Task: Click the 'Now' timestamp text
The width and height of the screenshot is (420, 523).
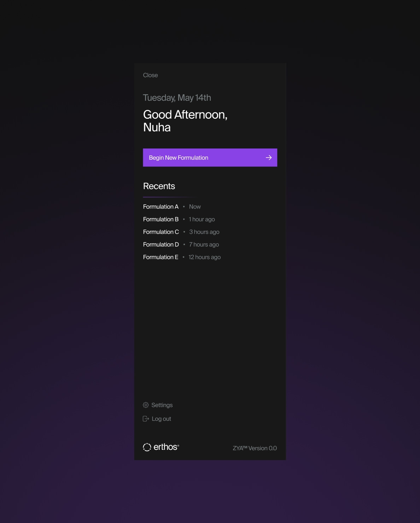Action: (x=195, y=207)
